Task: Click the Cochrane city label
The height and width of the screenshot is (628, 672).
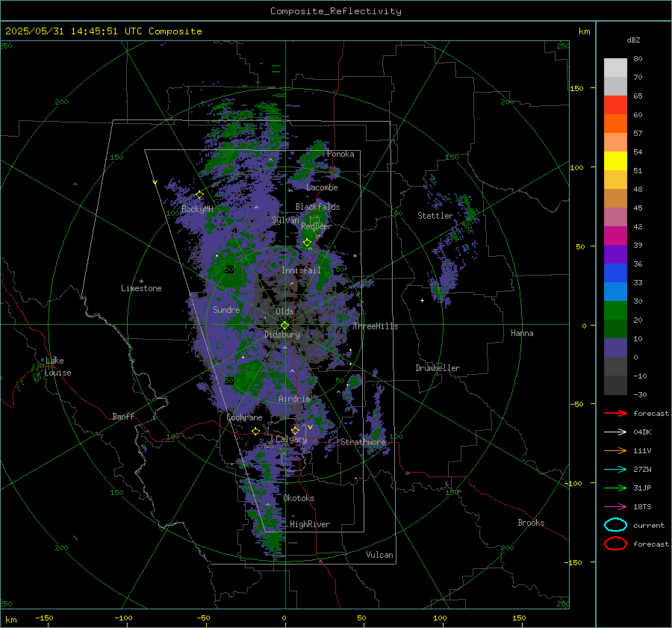Action: 244,417
